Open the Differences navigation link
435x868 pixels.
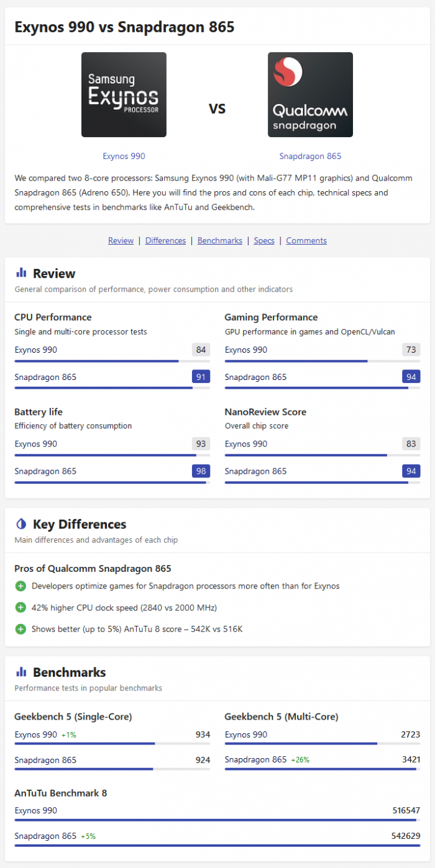tap(165, 240)
